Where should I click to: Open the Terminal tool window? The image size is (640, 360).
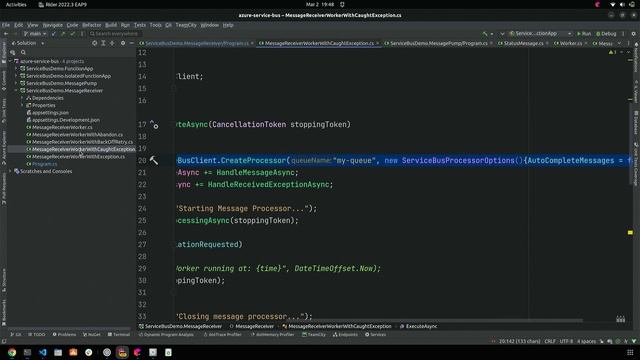(118, 335)
